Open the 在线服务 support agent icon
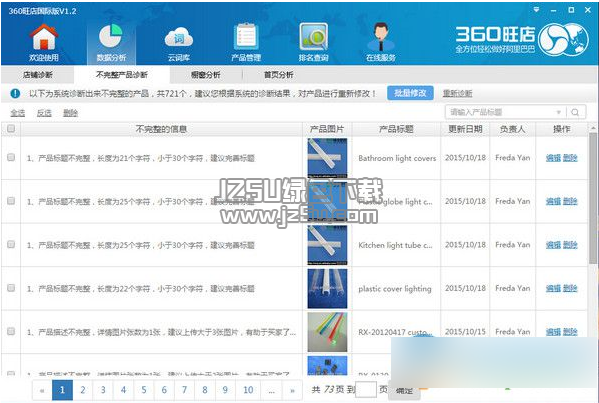The height and width of the screenshot is (403, 599). [x=381, y=37]
